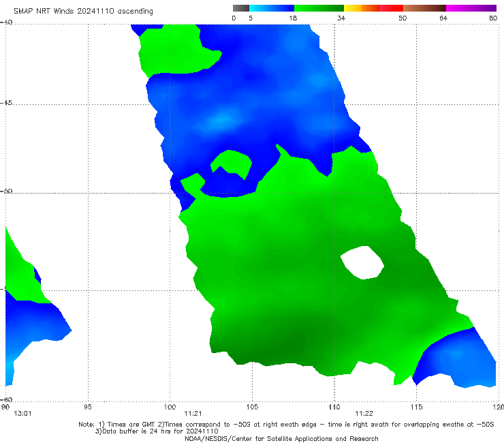This screenshot has width=504, height=443.
Task: Click the brown segment of the color bar
Action: 424,8
